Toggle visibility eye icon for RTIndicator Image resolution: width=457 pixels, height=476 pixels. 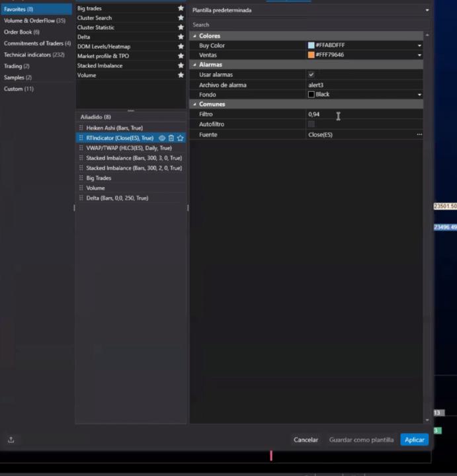pyautogui.click(x=162, y=138)
